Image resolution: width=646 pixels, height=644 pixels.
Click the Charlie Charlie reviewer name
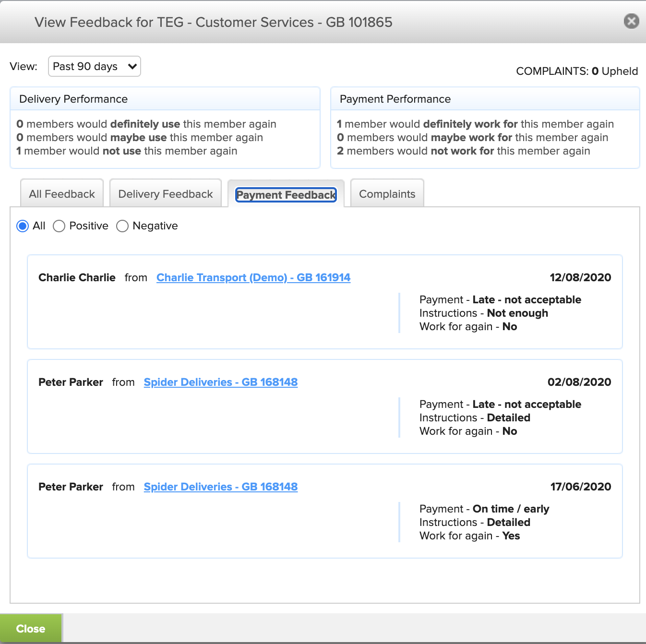(77, 277)
